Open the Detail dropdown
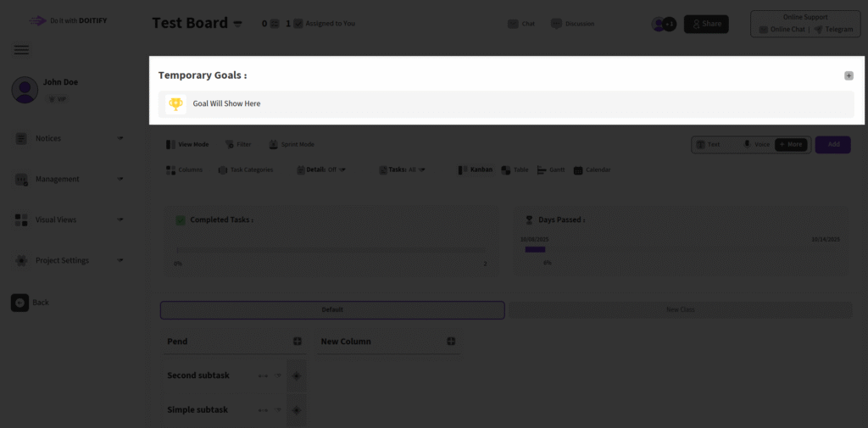 click(322, 170)
